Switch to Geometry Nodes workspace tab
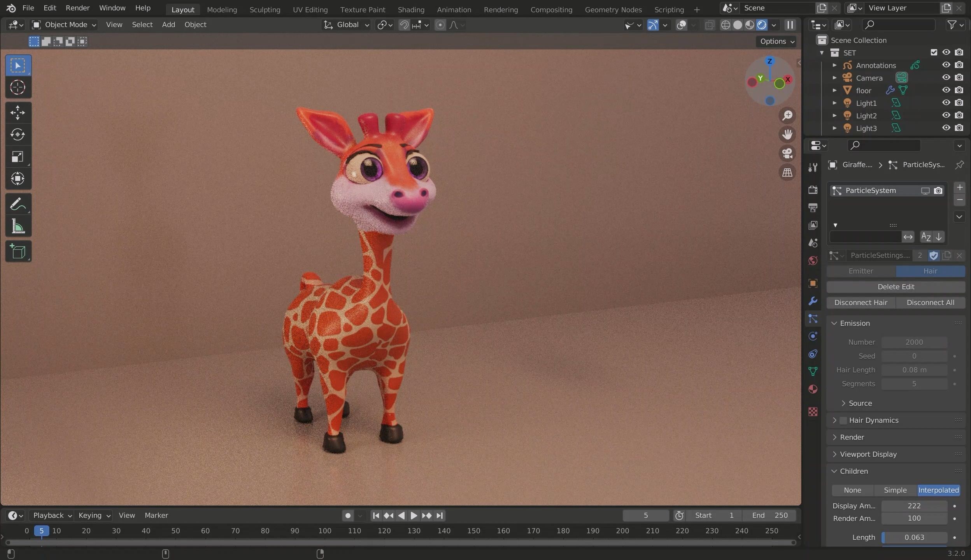This screenshot has width=971, height=560. 613,10
